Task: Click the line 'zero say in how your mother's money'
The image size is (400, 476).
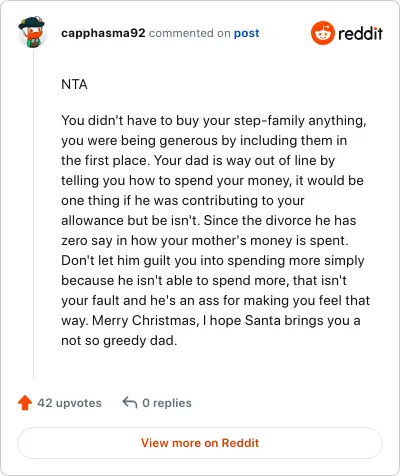Action: (205, 241)
